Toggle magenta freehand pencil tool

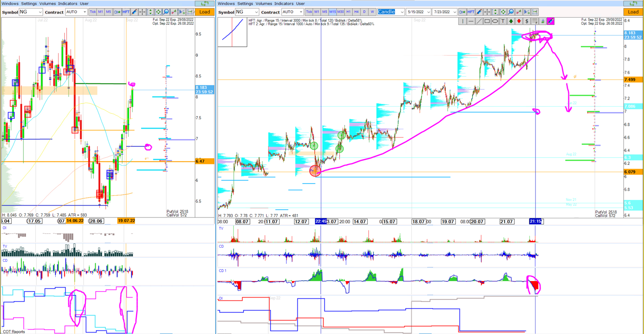coord(551,21)
